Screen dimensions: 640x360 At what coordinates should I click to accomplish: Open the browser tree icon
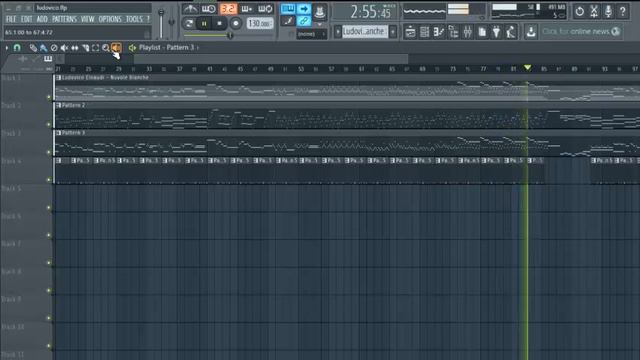[453, 32]
